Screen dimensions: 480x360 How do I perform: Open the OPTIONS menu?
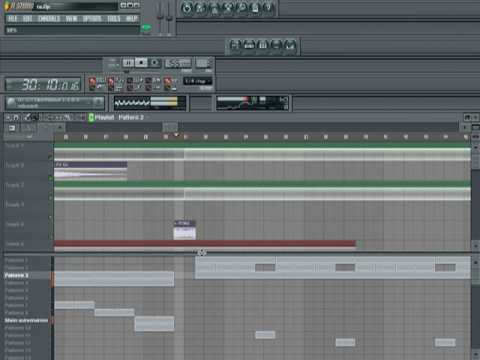pos(92,18)
